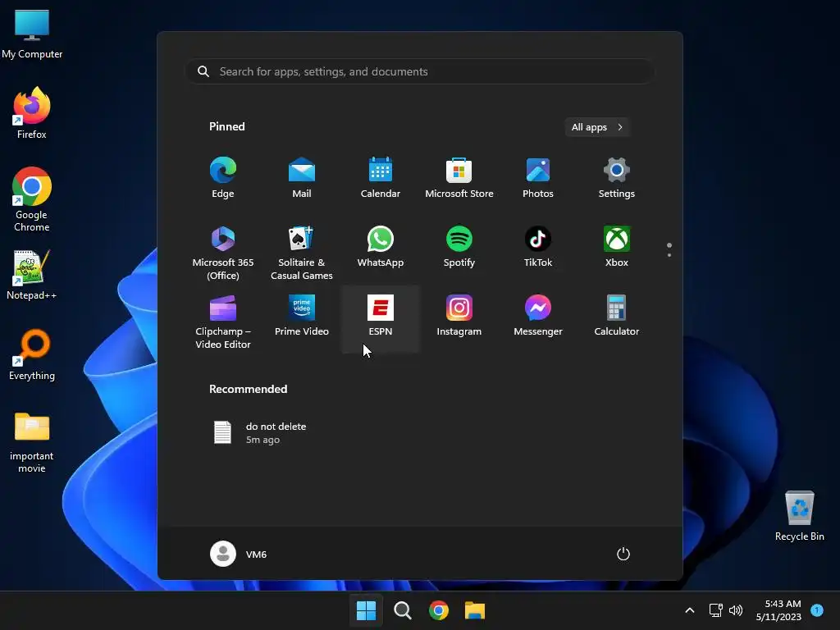Select Google Chrome desktop shortcut

coord(32,199)
